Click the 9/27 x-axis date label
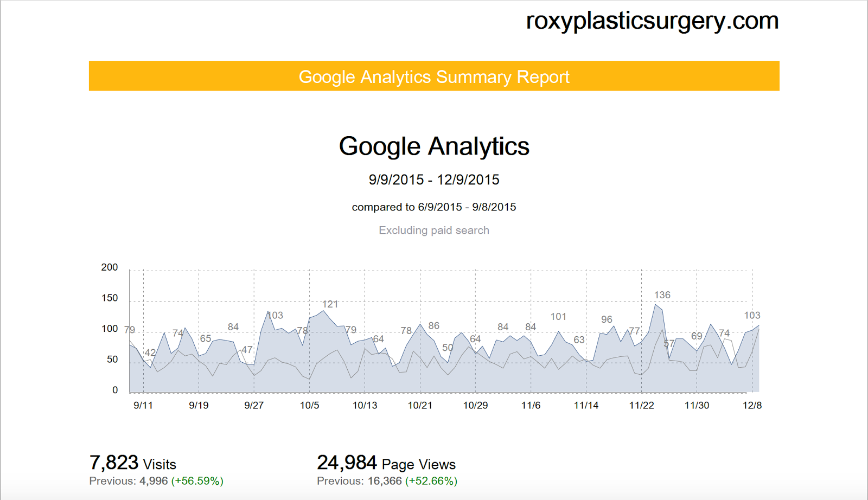The height and width of the screenshot is (500, 868). [x=254, y=405]
